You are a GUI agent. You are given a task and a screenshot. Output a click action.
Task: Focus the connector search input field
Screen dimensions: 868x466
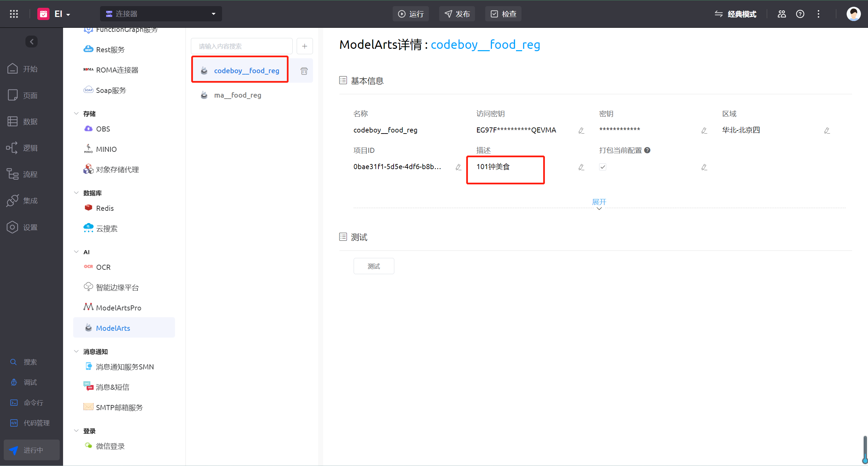coord(241,46)
